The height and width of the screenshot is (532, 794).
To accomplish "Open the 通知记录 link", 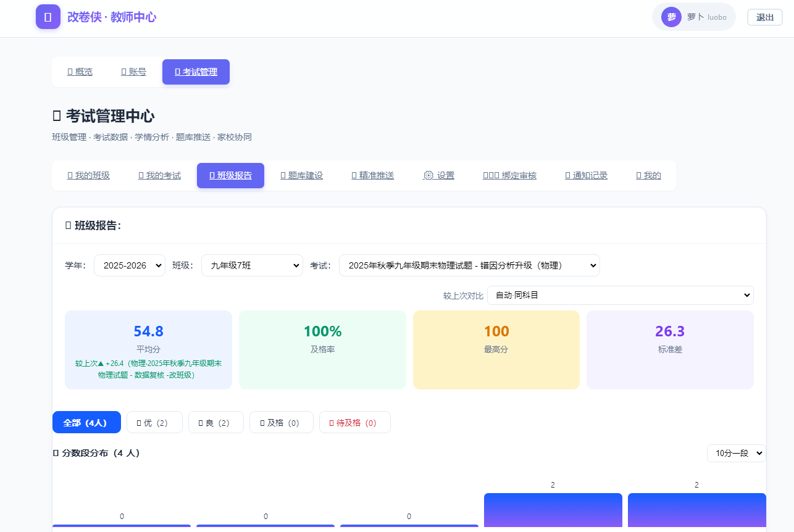I will pos(587,175).
